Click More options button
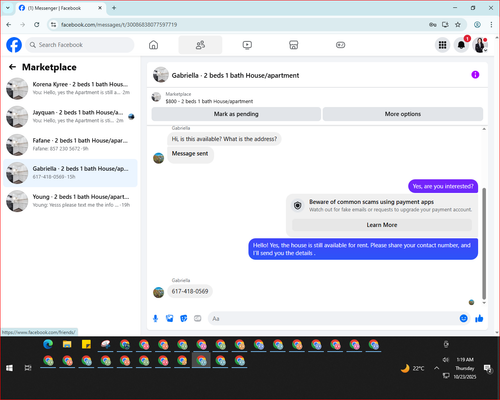This screenshot has width=500, height=400. [403, 114]
